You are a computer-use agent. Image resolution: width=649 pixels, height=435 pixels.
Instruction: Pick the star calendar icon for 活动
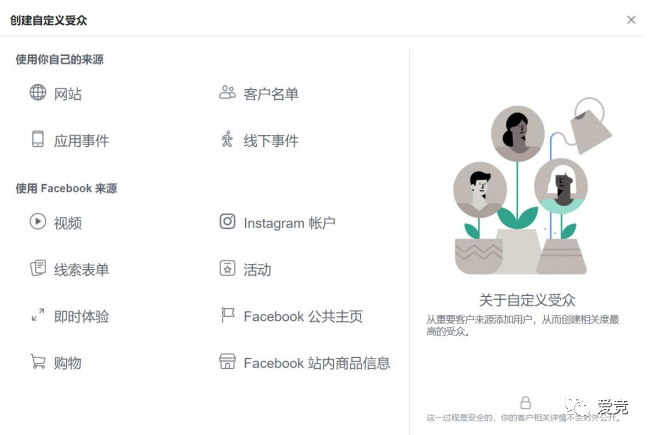[x=227, y=268]
